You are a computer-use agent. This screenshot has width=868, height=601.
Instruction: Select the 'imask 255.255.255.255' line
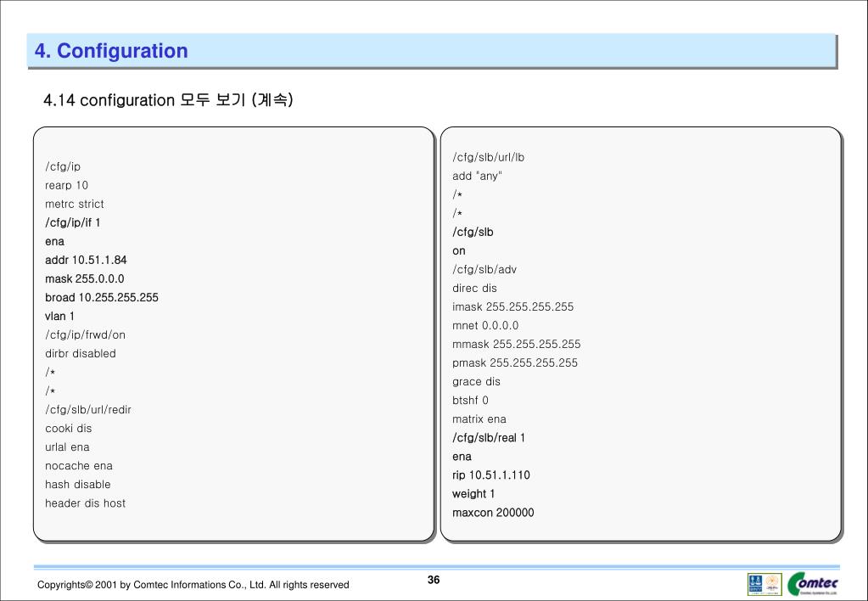click(x=513, y=307)
